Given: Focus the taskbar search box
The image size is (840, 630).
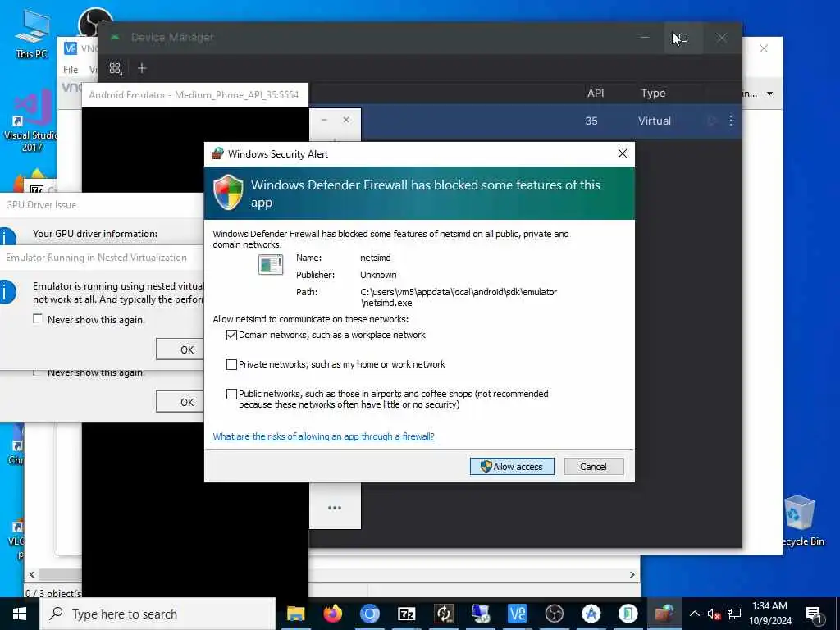Looking at the screenshot, I should 157,614.
